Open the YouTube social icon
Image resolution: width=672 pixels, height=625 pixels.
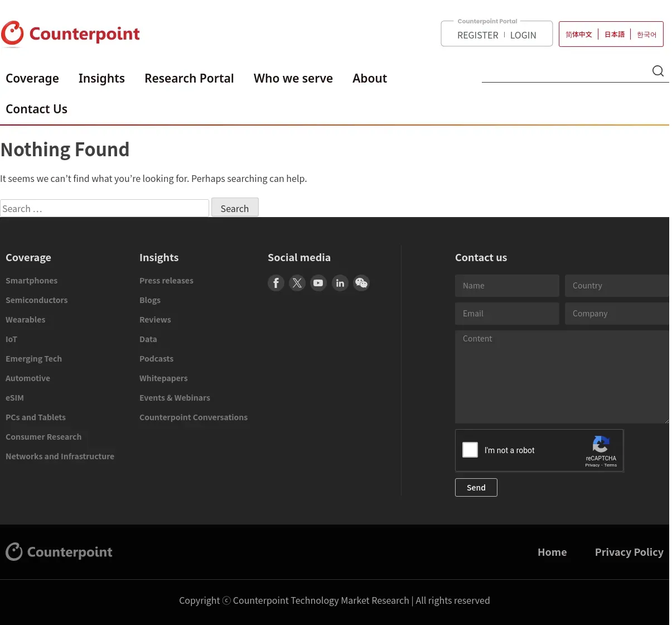click(x=318, y=283)
